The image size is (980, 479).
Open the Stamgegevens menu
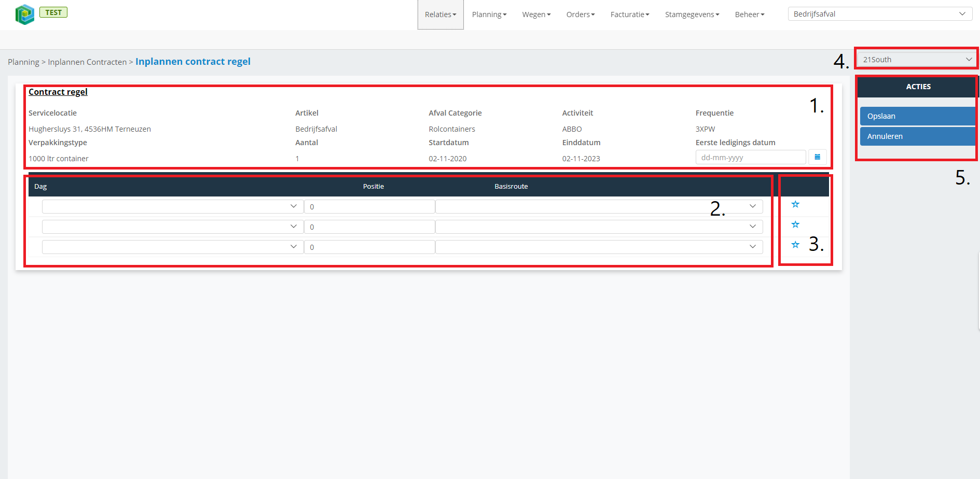692,15
